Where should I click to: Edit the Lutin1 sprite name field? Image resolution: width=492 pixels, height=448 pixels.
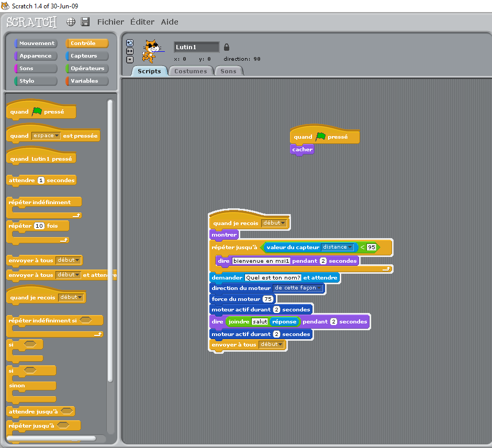[196, 47]
